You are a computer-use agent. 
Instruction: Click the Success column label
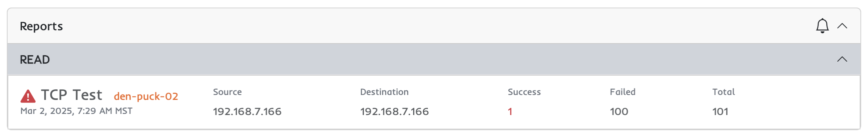[524, 92]
